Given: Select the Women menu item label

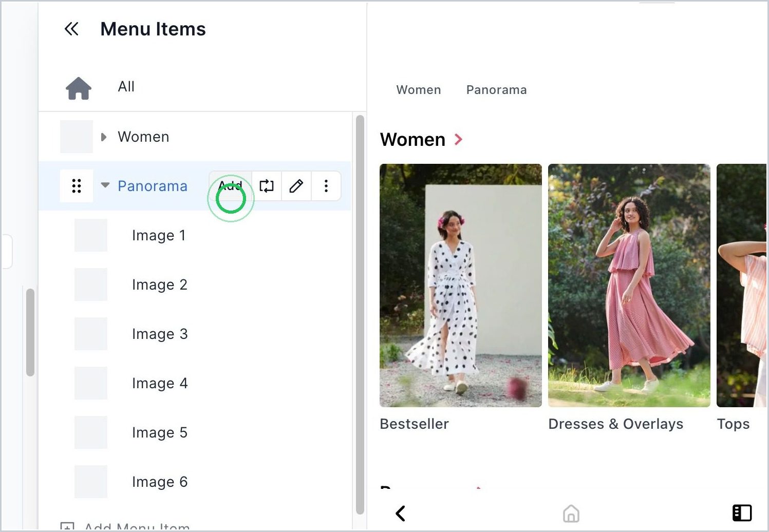Looking at the screenshot, I should point(143,137).
